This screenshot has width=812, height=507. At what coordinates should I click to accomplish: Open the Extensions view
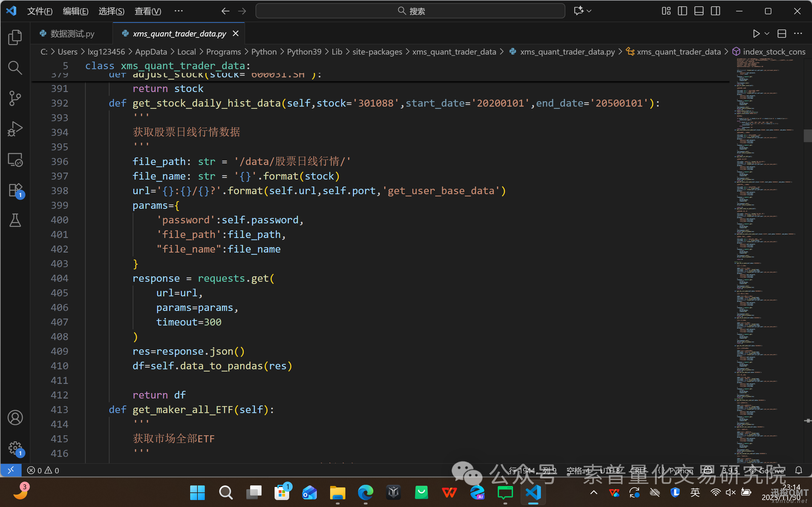click(15, 190)
